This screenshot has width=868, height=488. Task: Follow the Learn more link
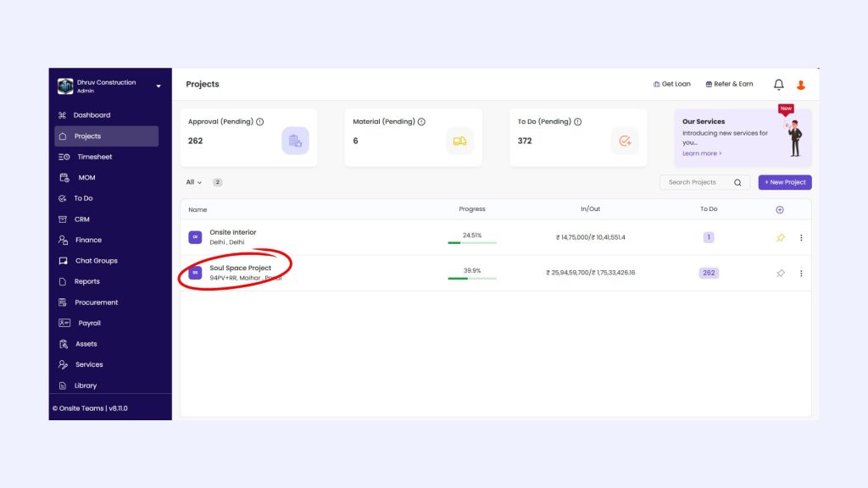pyautogui.click(x=702, y=153)
